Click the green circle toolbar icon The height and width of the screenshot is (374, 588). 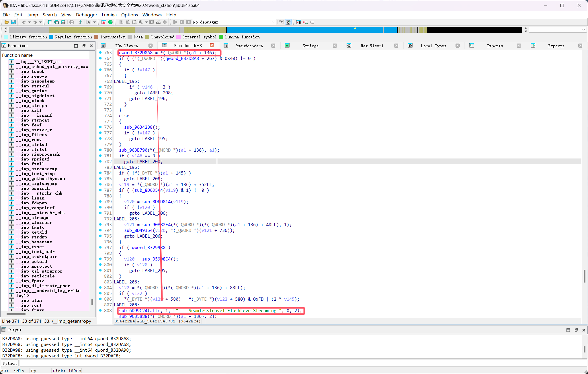(110, 22)
